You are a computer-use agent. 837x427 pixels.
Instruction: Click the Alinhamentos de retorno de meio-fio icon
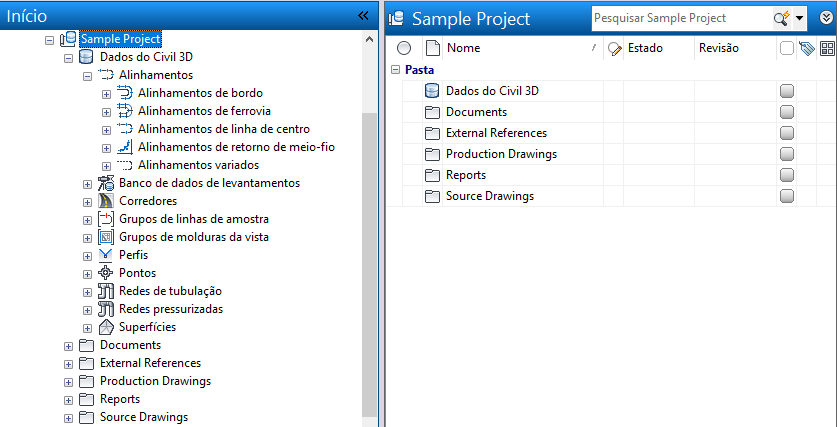point(125,147)
